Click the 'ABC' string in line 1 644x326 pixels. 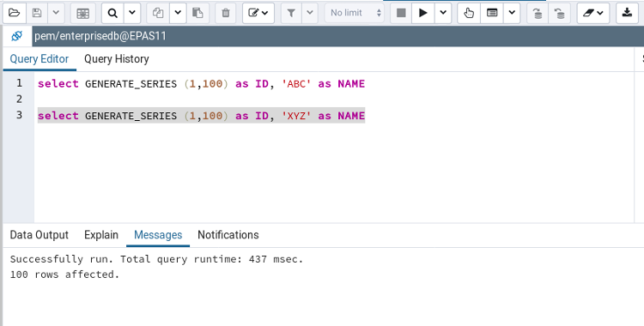coord(296,84)
